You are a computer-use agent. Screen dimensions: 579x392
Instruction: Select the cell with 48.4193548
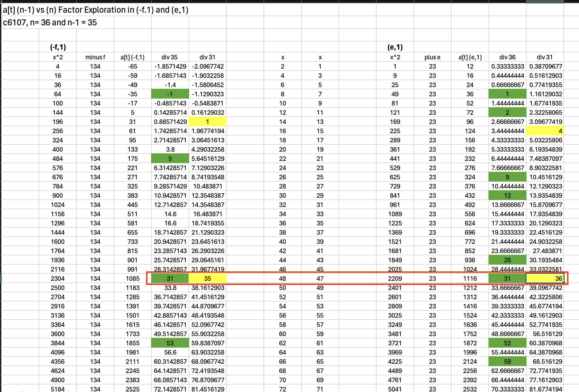point(208,315)
